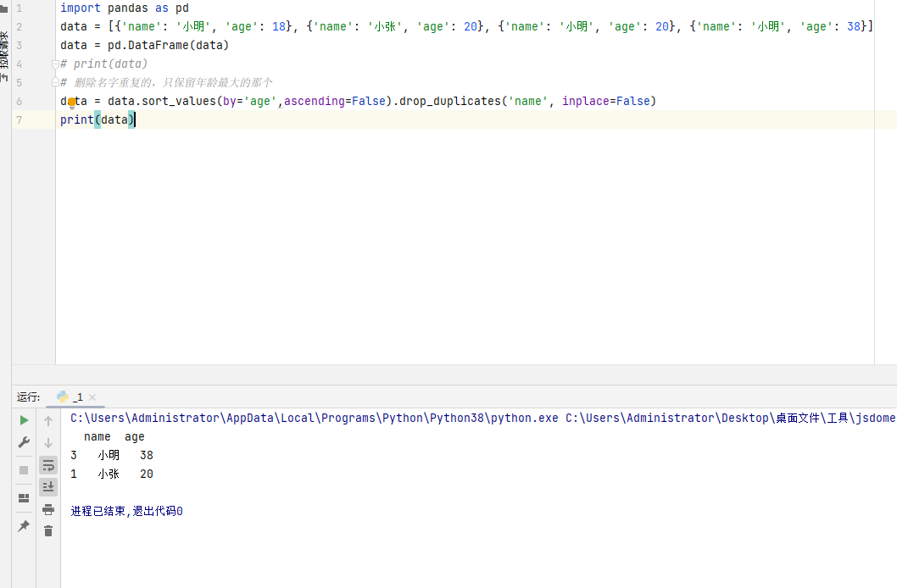Click the grey Stop process square icon
This screenshot has height=588, width=897.
click(24, 469)
